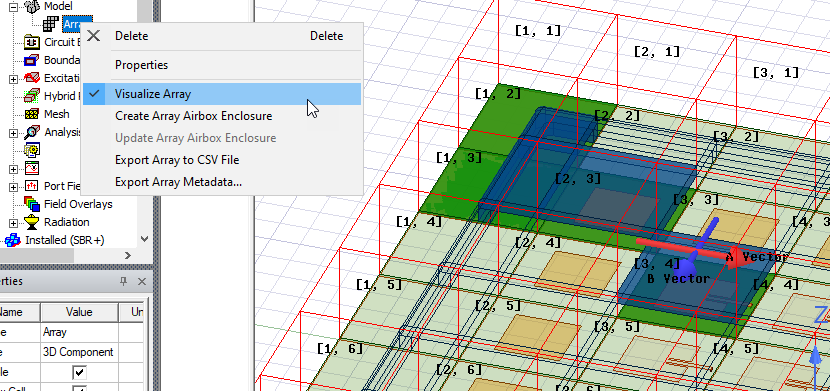The image size is (830, 391).
Task: Click the Value column header
Action: 79,312
